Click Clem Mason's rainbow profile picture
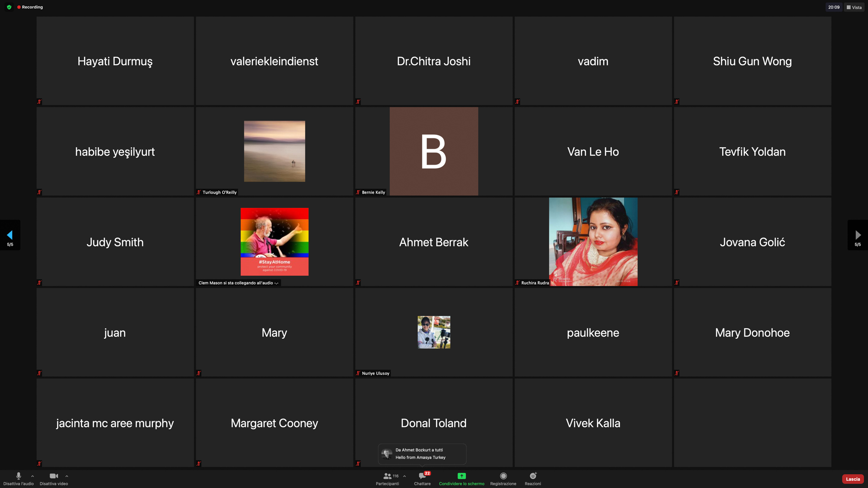868x488 pixels. click(x=274, y=242)
